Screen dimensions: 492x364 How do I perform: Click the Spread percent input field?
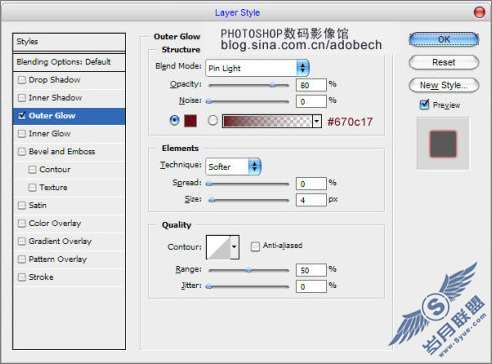click(x=311, y=184)
